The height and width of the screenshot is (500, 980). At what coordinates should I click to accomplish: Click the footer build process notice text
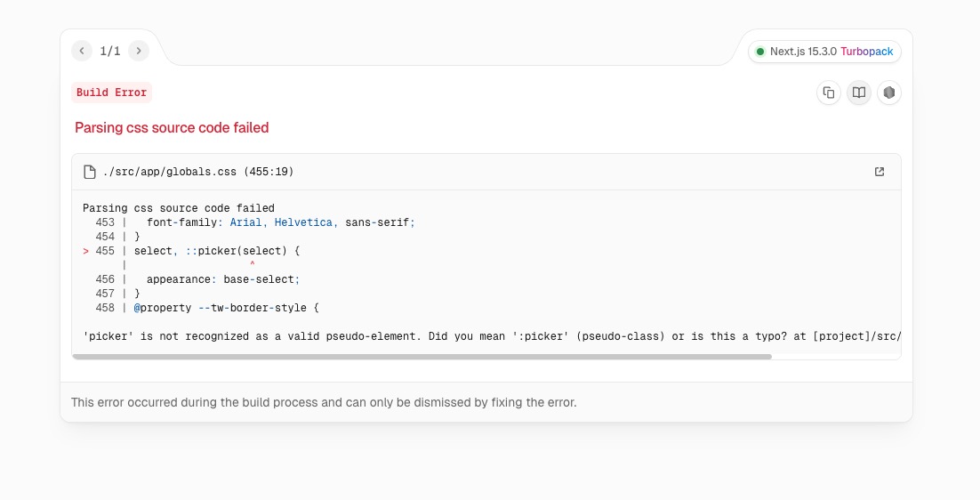point(324,402)
